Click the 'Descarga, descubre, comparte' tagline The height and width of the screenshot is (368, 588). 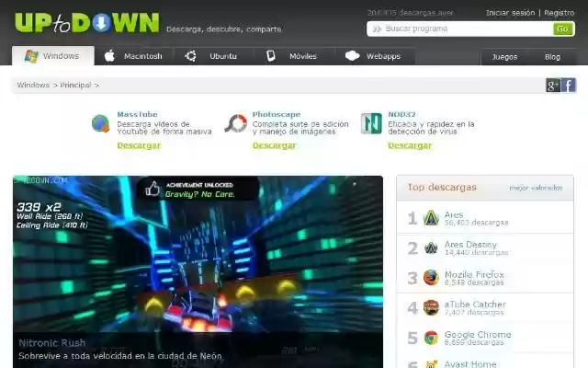[224, 29]
